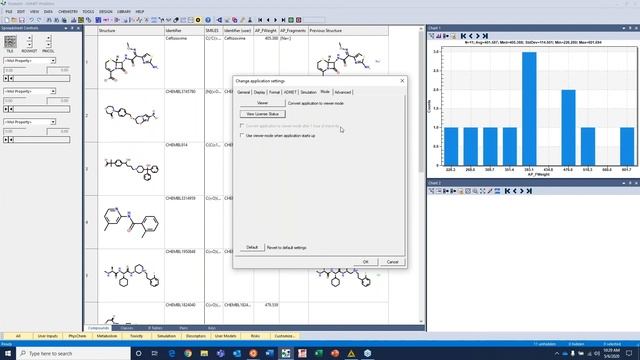The height and width of the screenshot is (360, 640).
Task: Click the Undo arrow toolbar icon
Action: pos(31,20)
